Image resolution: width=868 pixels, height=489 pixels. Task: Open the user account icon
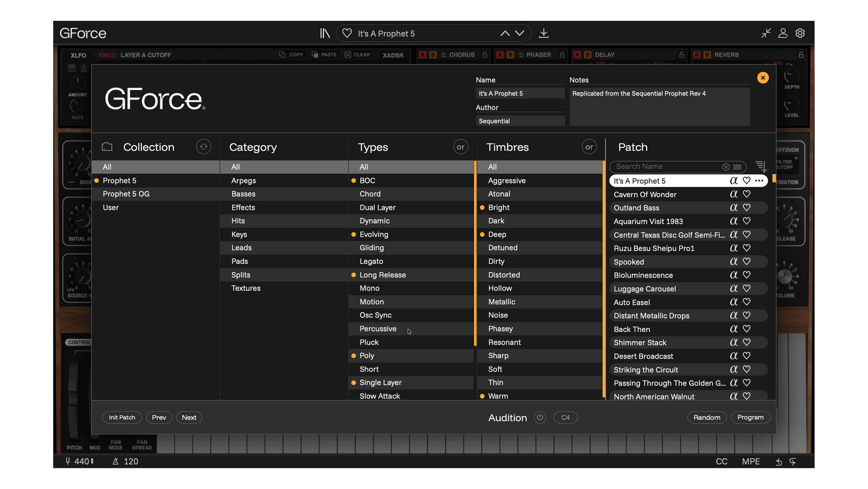(x=783, y=33)
